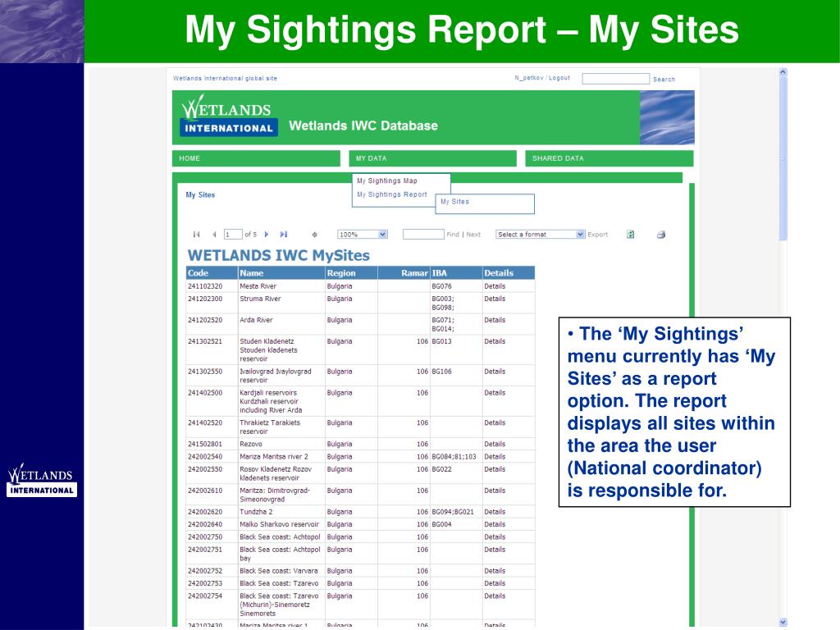Select code 242002754
This screenshot has width=840, height=630.
204,596
